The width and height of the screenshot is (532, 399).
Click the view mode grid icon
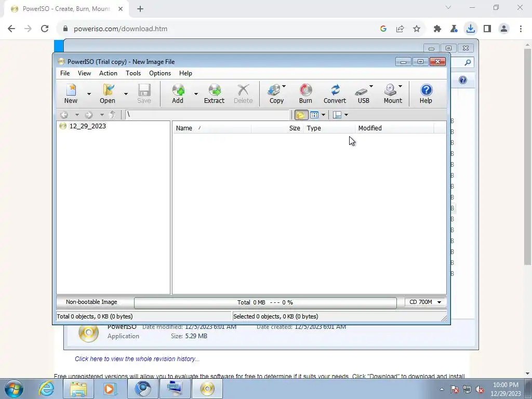point(314,115)
